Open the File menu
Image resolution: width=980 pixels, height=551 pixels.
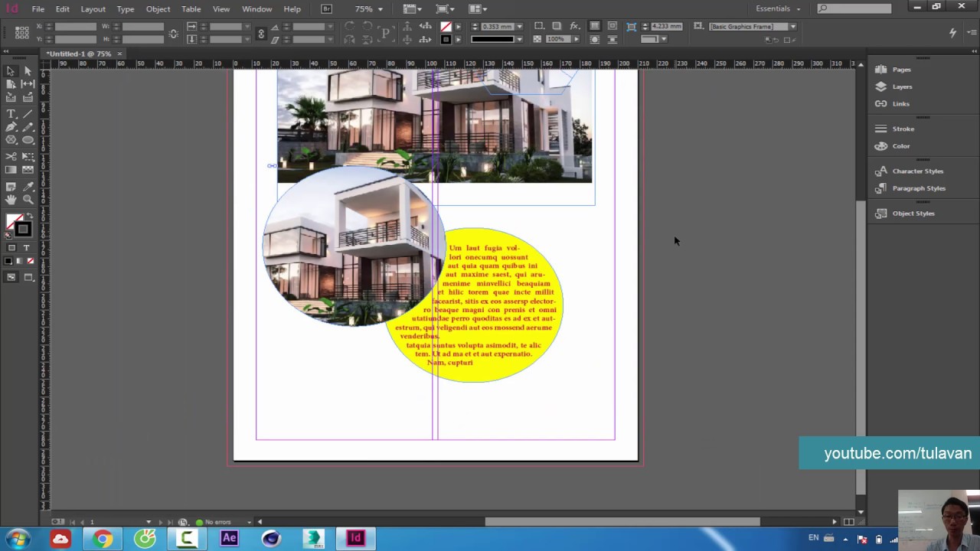pos(38,8)
